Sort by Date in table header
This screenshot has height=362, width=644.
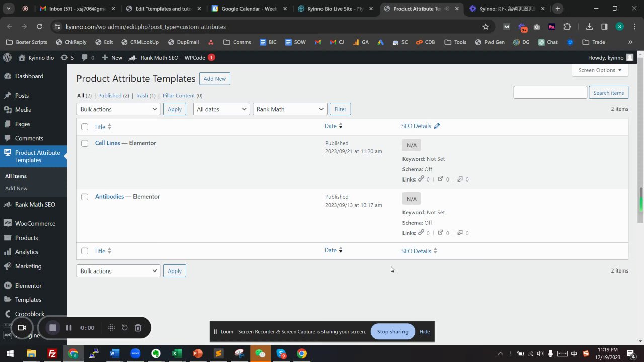(333, 126)
